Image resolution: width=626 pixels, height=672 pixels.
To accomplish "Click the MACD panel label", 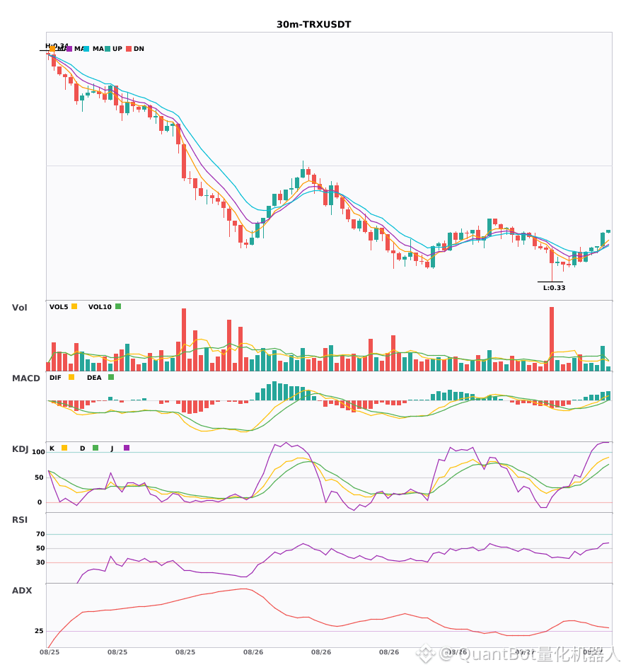I will (x=26, y=378).
